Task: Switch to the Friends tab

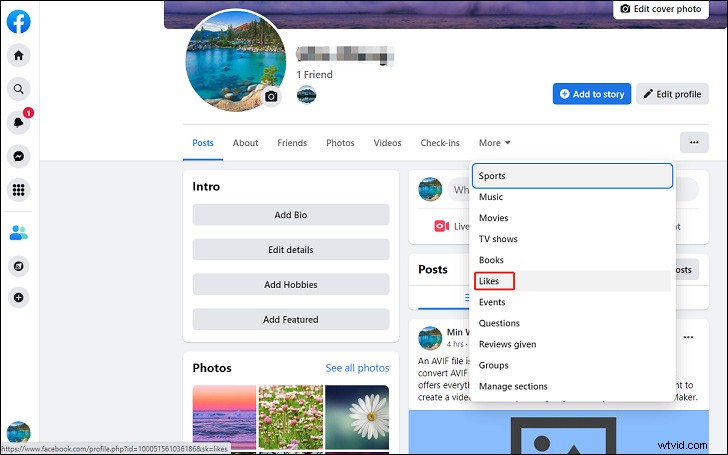Action: (x=292, y=143)
